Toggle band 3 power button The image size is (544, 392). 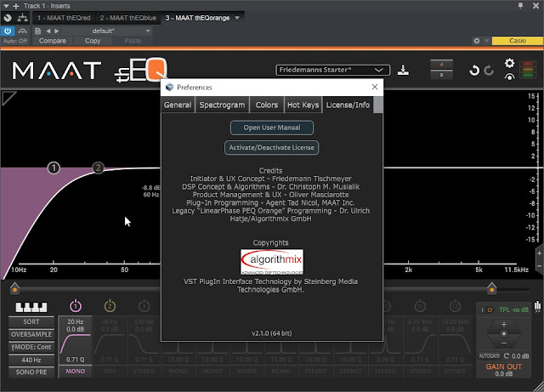tap(144, 306)
